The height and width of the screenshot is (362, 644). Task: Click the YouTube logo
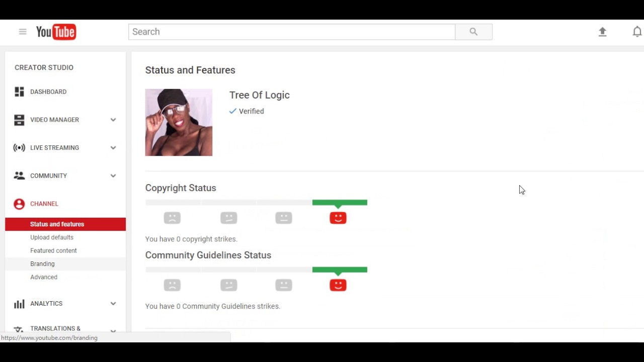pos(56,32)
